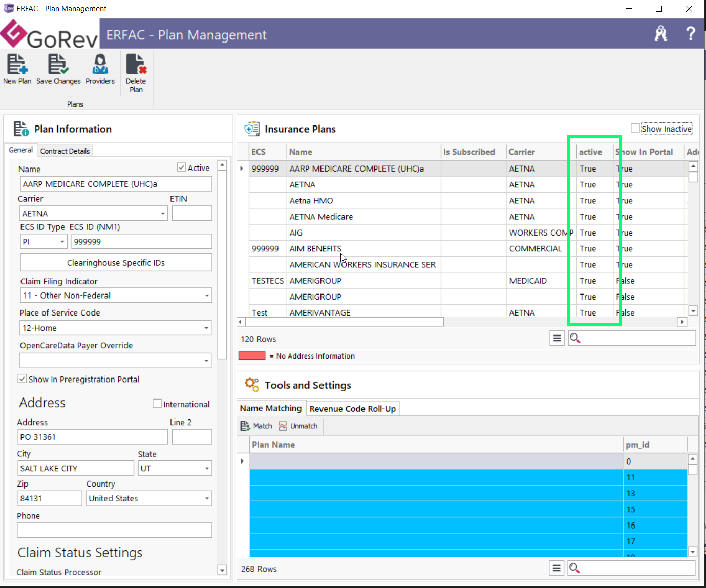Image resolution: width=706 pixels, height=588 pixels.
Task: Select the Revenue Code Roll-Up tab
Action: [353, 409]
